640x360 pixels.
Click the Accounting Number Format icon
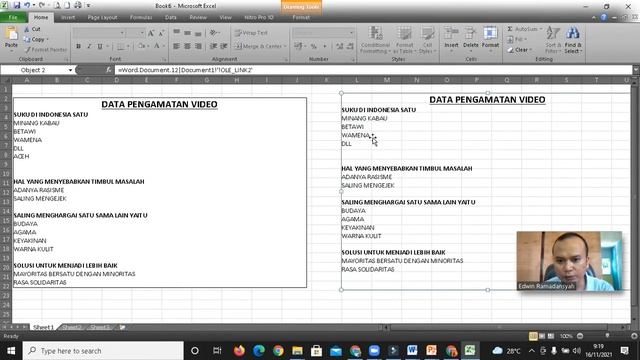tap(298, 47)
